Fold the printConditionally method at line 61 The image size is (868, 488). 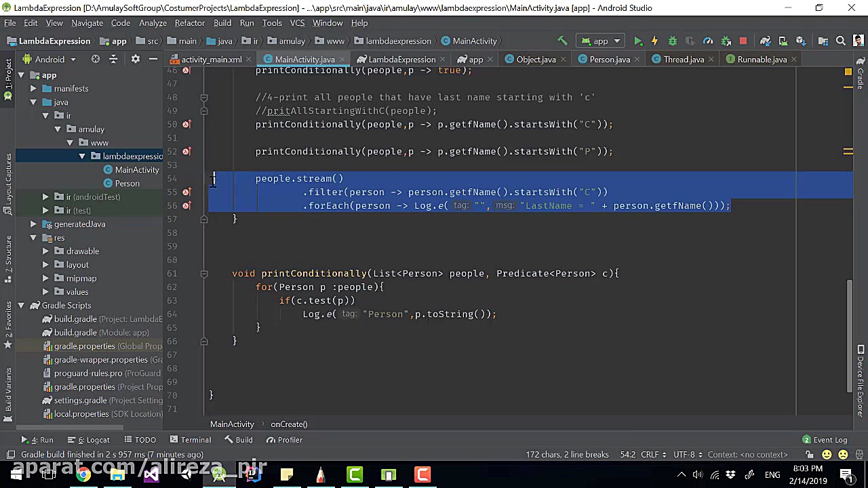coord(203,273)
